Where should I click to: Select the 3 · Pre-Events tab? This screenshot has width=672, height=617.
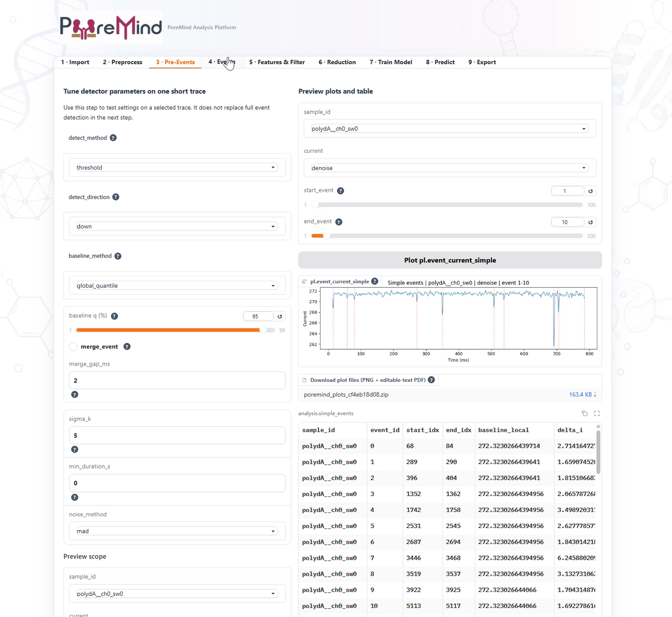[x=175, y=62]
